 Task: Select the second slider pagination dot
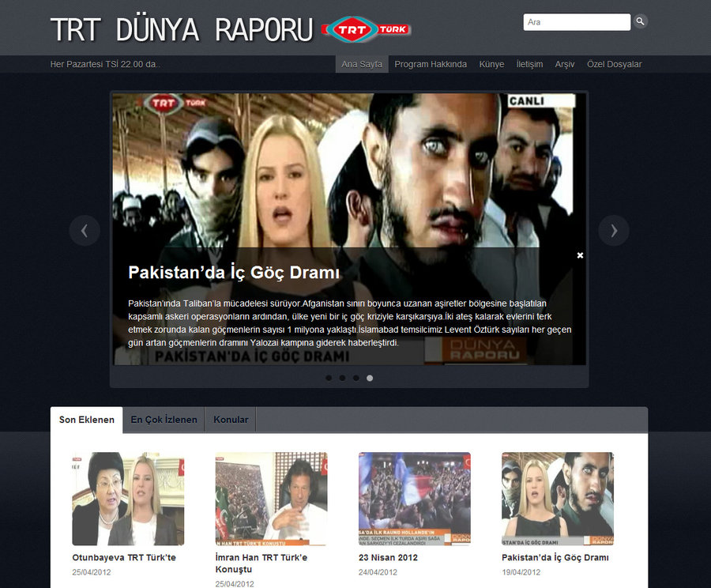(342, 378)
